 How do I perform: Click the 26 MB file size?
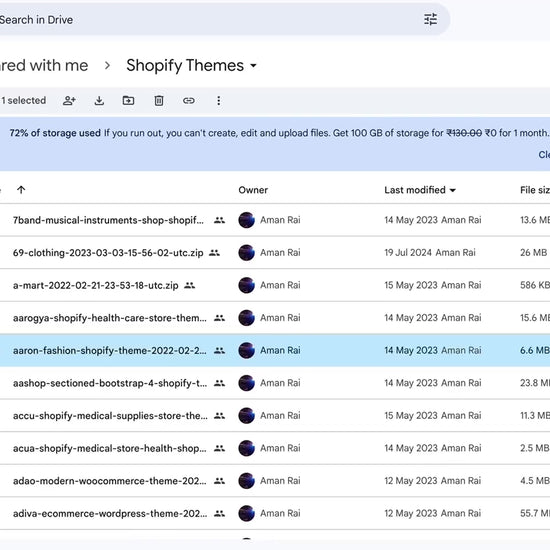pyautogui.click(x=534, y=253)
